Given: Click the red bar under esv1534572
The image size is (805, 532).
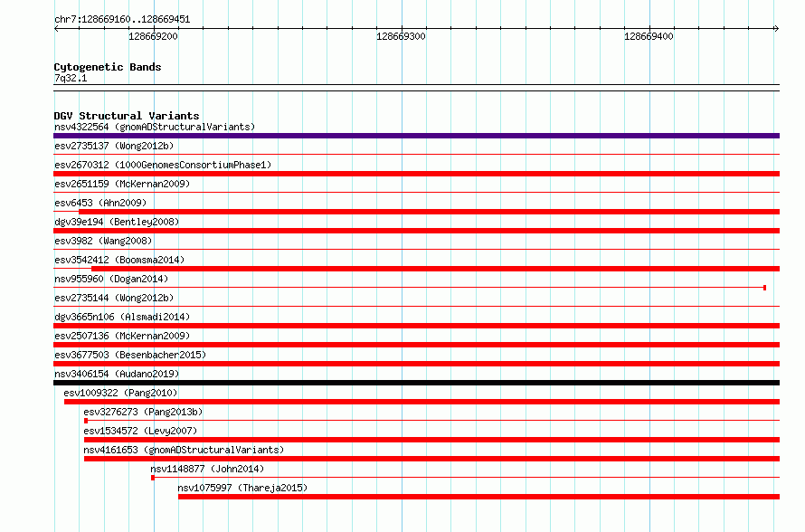Looking at the screenshot, I should [431, 440].
